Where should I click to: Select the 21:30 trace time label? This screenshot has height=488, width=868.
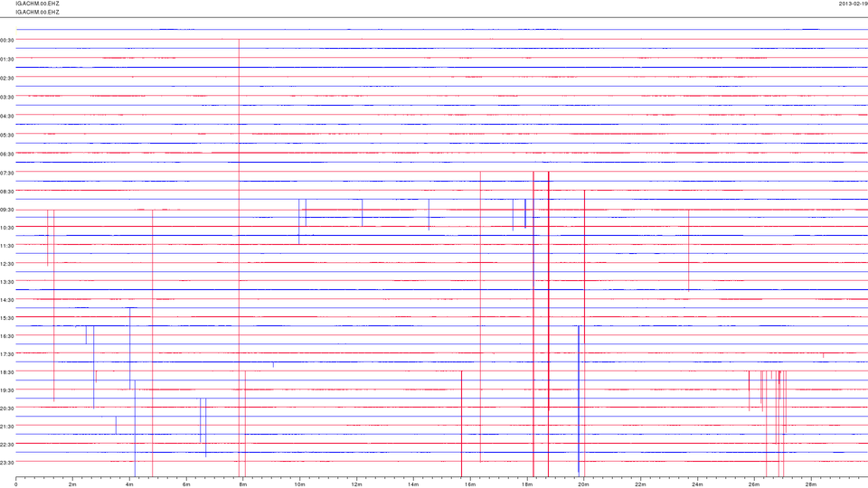tap(6, 427)
